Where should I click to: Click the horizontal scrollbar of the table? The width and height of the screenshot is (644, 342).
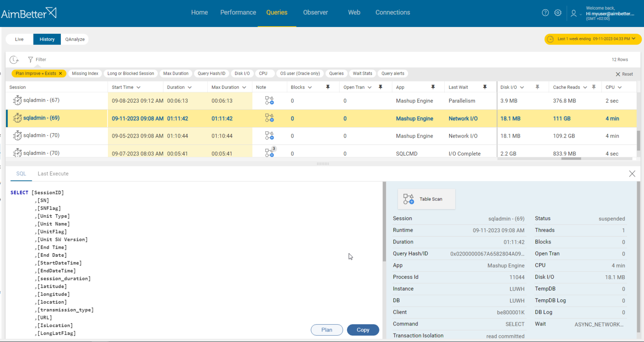click(571, 159)
